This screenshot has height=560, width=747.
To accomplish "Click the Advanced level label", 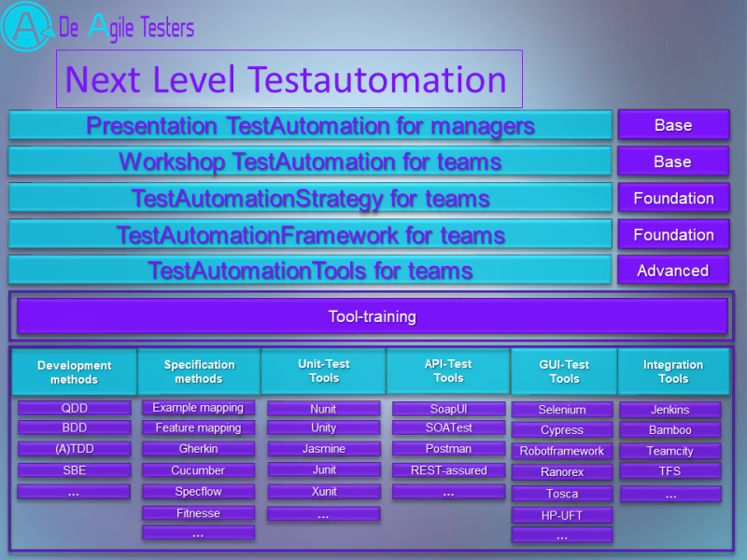I will [673, 270].
